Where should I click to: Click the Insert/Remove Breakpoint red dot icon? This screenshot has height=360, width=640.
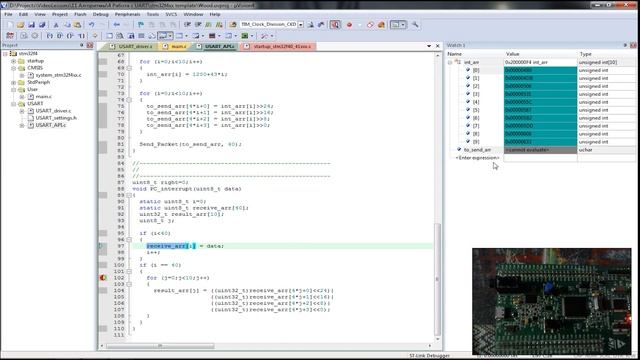[349, 25]
